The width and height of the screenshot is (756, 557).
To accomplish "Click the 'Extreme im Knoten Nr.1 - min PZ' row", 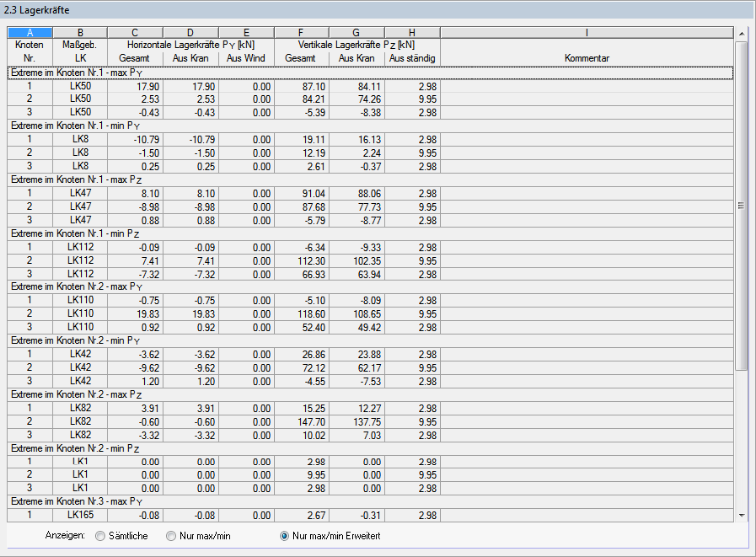I will point(370,233).
